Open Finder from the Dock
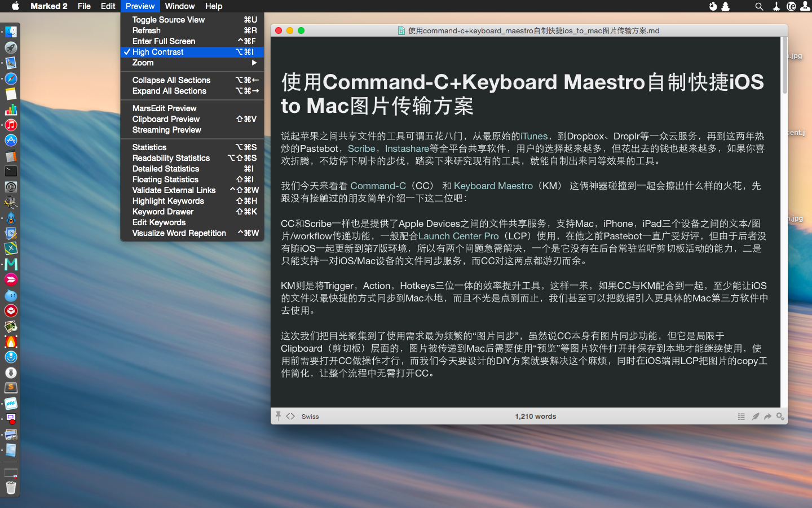Screen dimensions: 812x508 coord(11,32)
